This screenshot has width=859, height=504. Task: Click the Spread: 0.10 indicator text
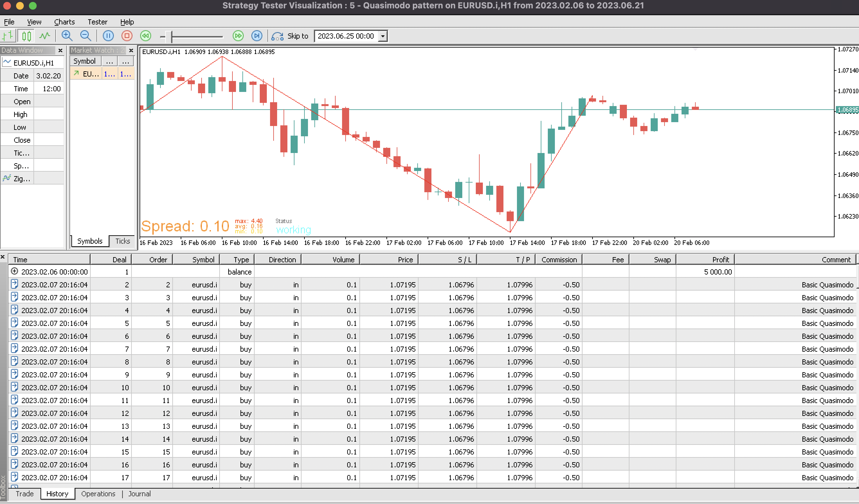coord(185,226)
